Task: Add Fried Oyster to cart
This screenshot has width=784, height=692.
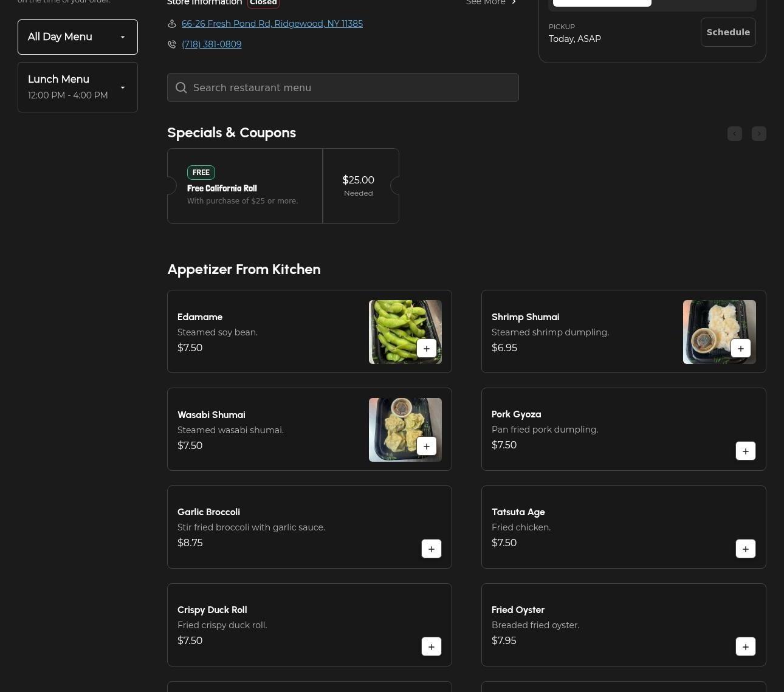Action: coord(745,646)
